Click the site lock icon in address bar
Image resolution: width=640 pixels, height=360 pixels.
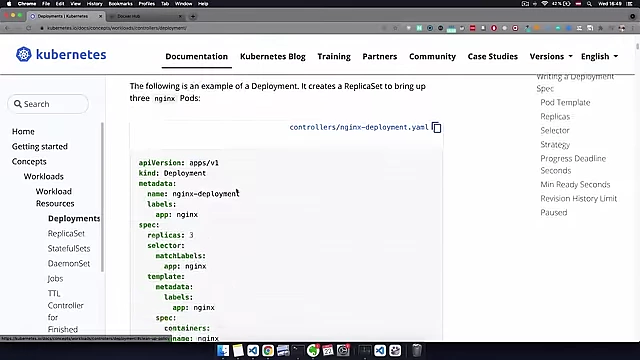tap(42, 28)
